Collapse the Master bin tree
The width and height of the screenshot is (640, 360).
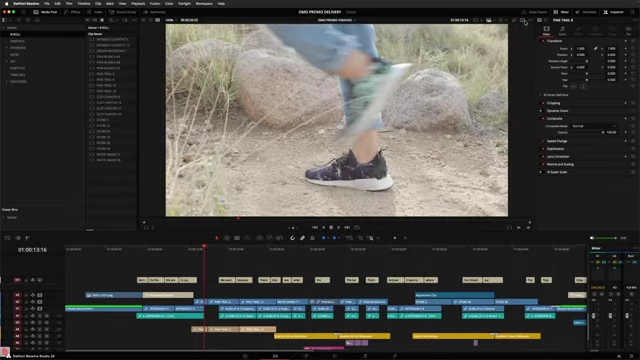click(x=4, y=28)
